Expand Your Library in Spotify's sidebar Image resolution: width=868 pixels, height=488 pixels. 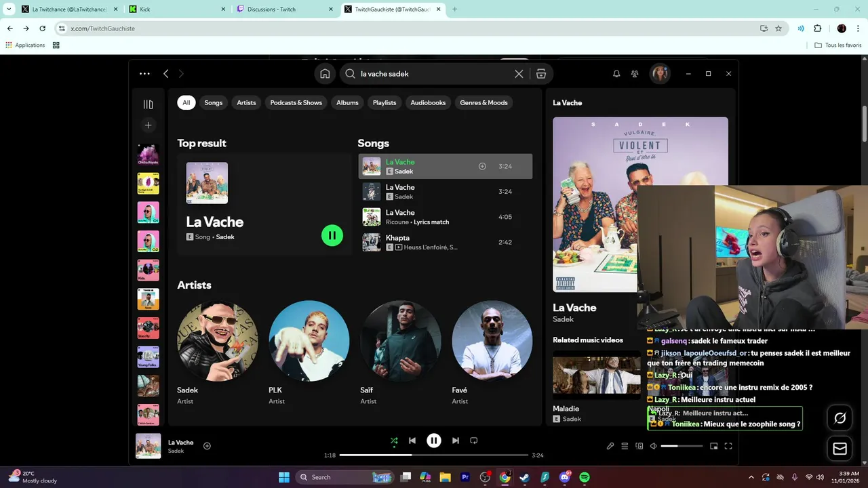pyautogui.click(x=148, y=104)
